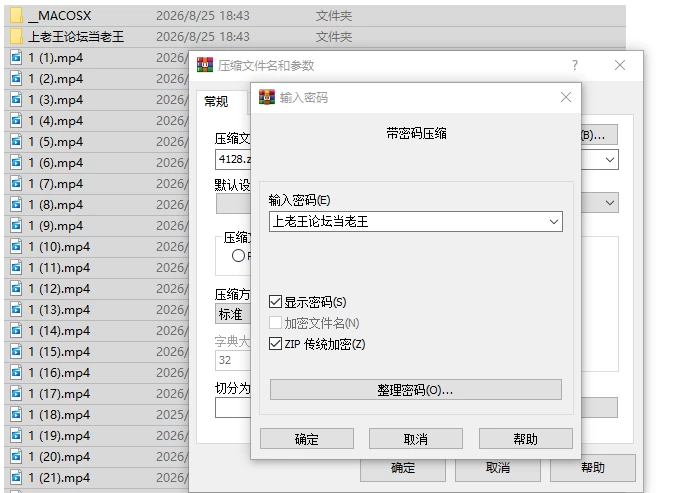Open the archive name dropdown arrow

[x=610, y=160]
